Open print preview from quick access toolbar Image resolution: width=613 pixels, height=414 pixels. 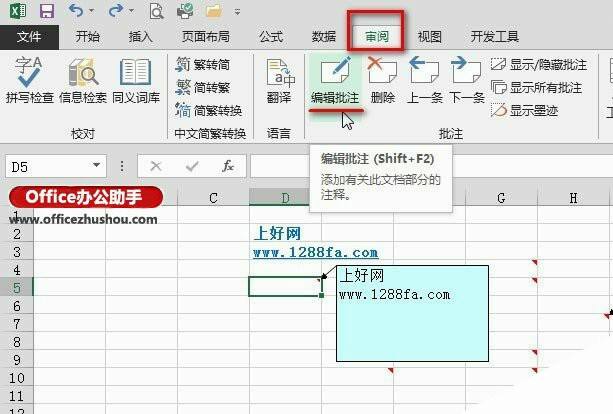156,11
